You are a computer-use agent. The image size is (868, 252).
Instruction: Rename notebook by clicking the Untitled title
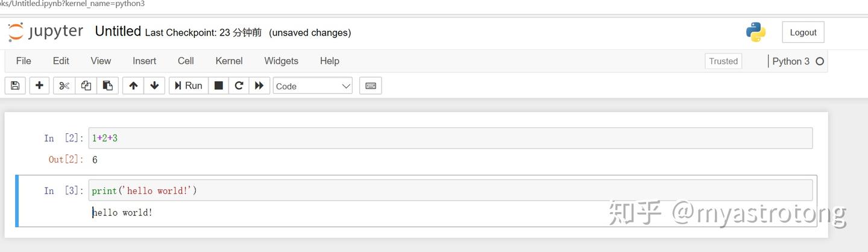[118, 32]
